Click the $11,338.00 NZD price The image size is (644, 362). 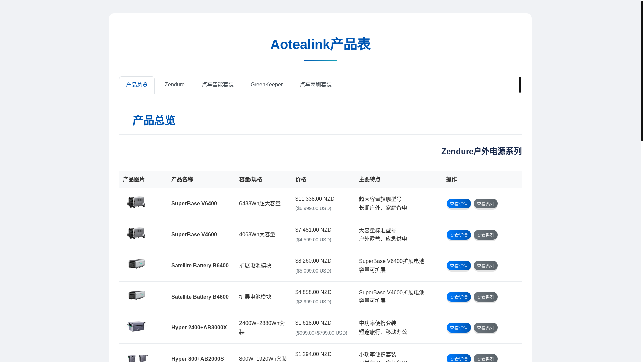tap(315, 199)
